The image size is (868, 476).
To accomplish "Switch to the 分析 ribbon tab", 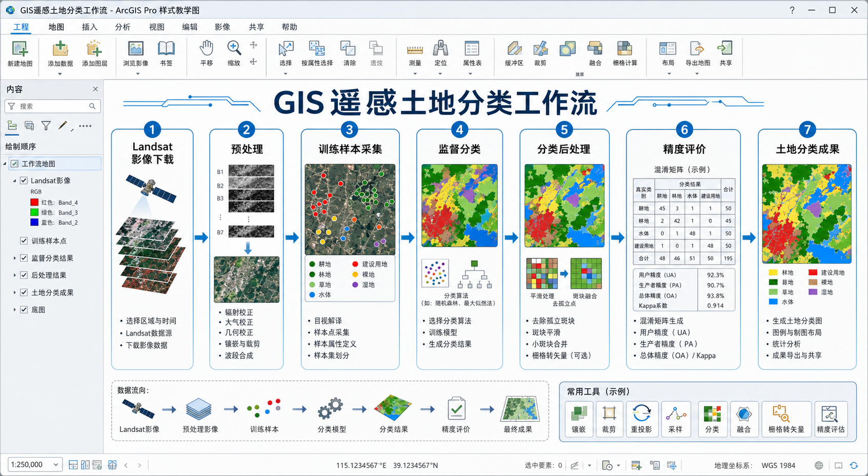I will click(123, 27).
